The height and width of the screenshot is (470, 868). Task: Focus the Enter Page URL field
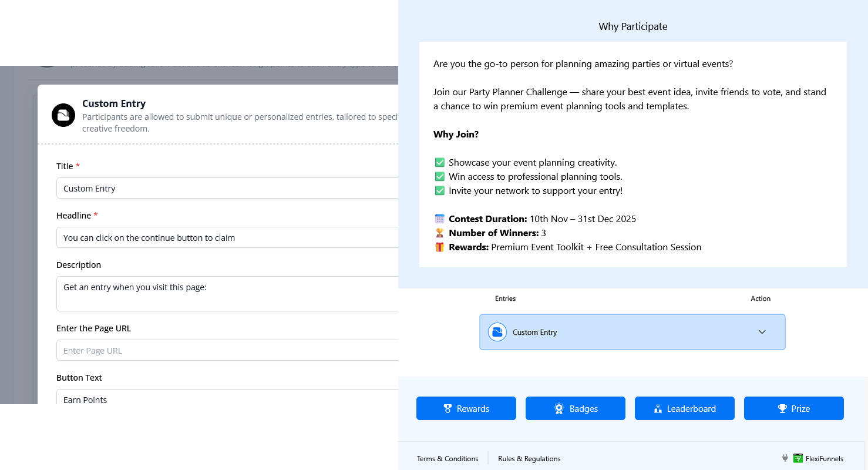pyautogui.click(x=227, y=350)
